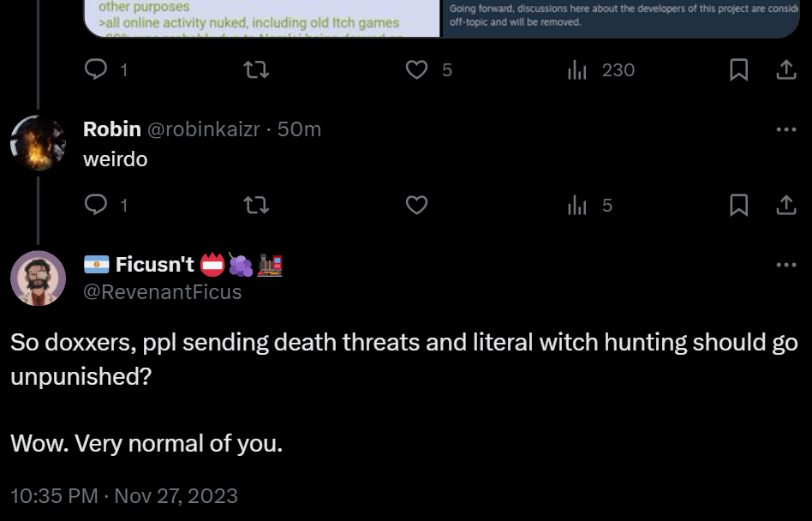Open the @RevenantFicus handle link
Screen dimensions: 812x521
[162, 292]
